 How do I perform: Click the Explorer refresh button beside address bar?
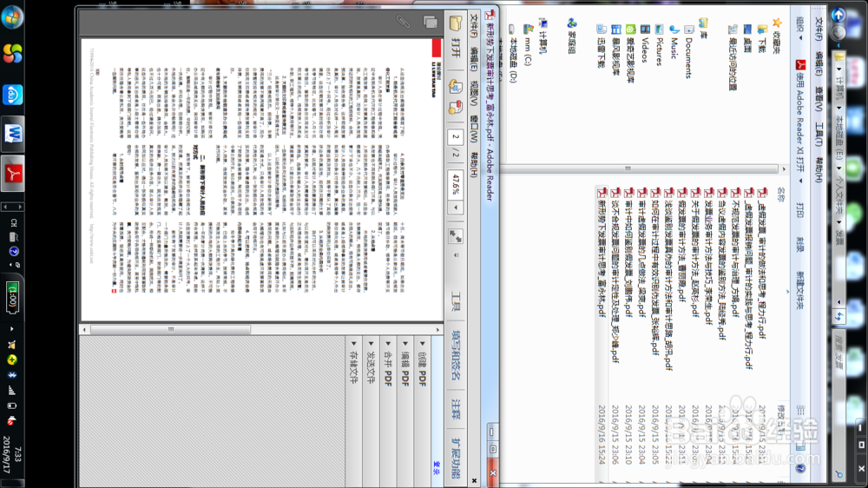pyautogui.click(x=839, y=316)
